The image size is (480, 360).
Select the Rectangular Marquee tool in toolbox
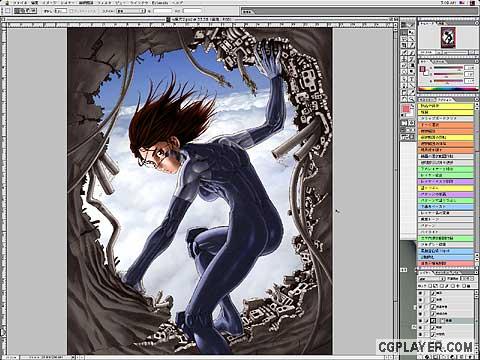click(404, 32)
